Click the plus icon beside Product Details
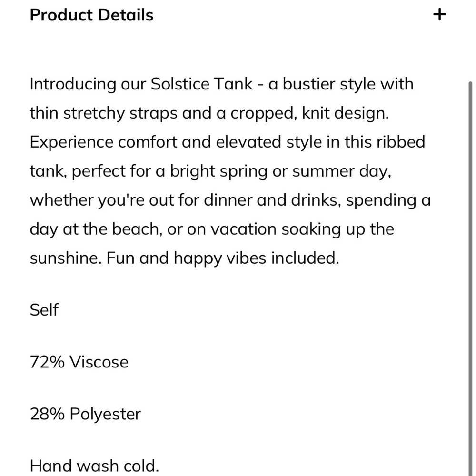The image size is (476, 476). pyautogui.click(x=439, y=14)
